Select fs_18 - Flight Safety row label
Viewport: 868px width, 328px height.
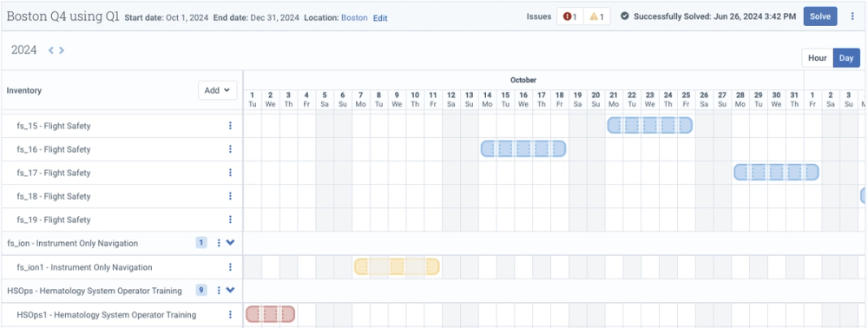point(54,196)
